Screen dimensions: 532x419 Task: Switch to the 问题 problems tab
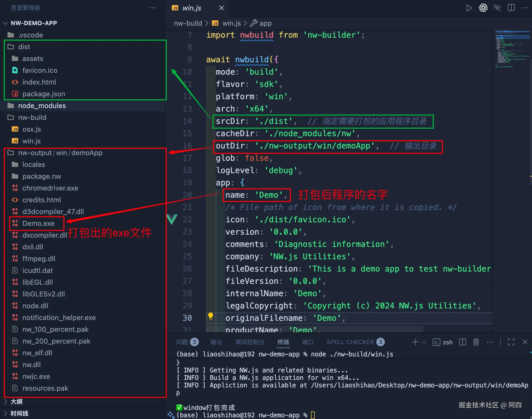[x=182, y=342]
